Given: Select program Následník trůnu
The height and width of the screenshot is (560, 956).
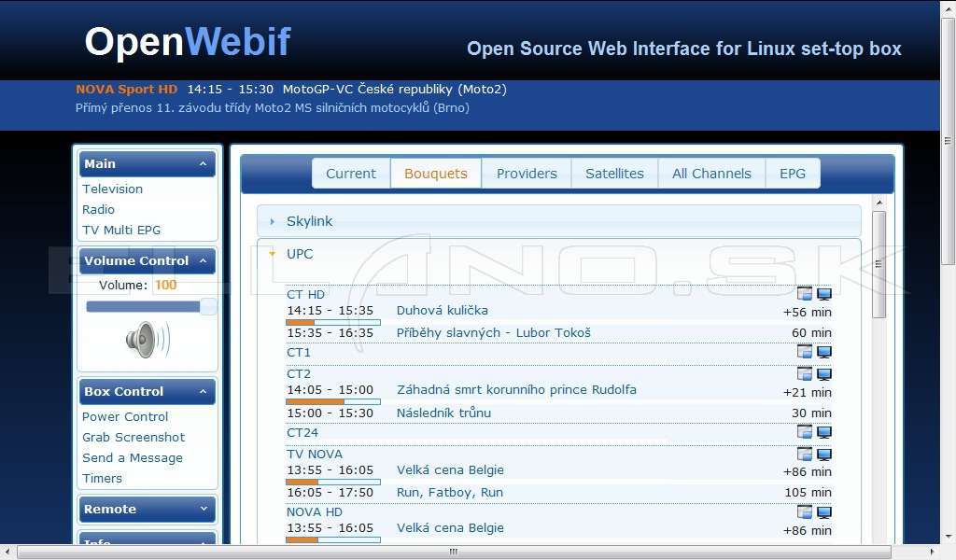Looking at the screenshot, I should pos(443,413).
